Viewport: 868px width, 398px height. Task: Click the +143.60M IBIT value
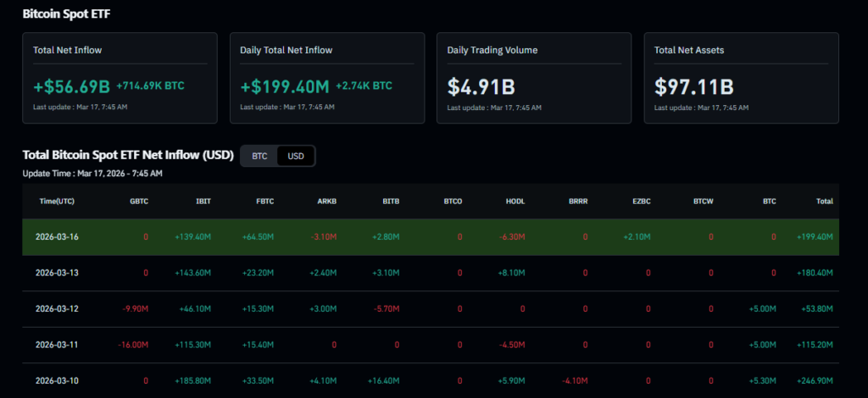tap(192, 273)
